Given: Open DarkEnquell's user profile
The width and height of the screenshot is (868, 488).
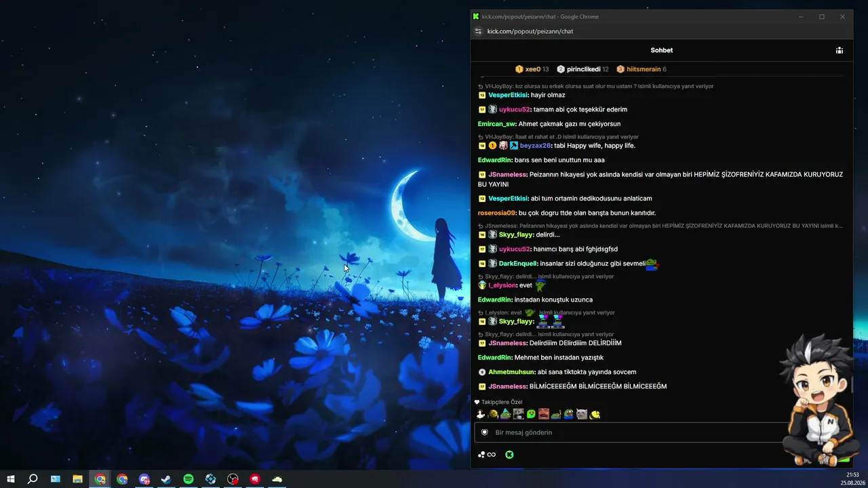Looking at the screenshot, I should tap(519, 264).
